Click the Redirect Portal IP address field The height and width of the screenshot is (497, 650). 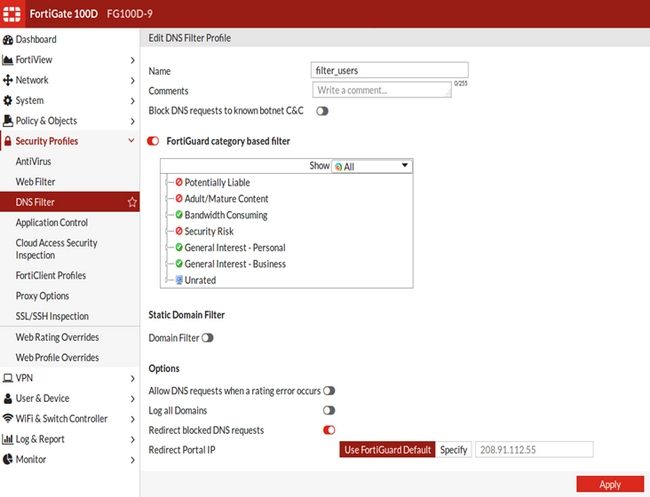[534, 450]
